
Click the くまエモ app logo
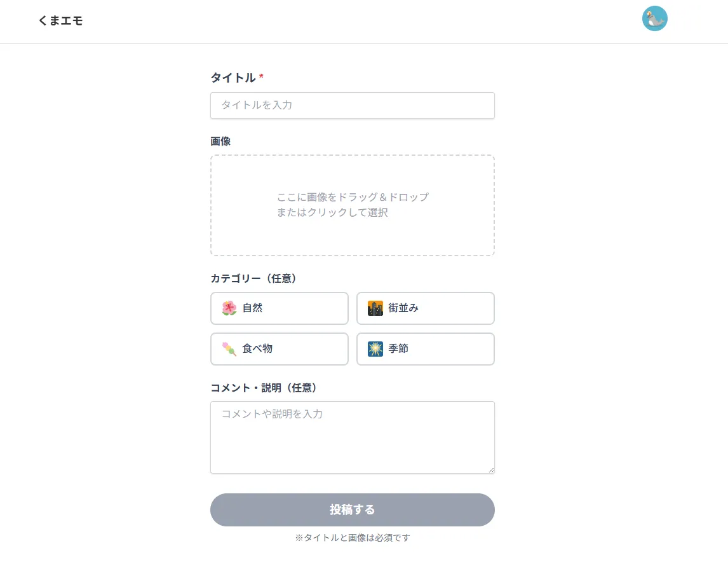[60, 20]
